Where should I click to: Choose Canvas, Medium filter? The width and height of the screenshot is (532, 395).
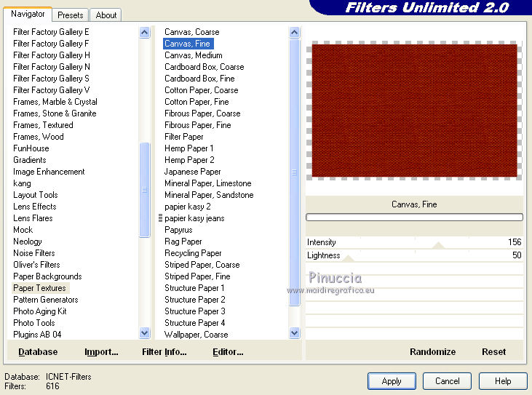click(194, 55)
